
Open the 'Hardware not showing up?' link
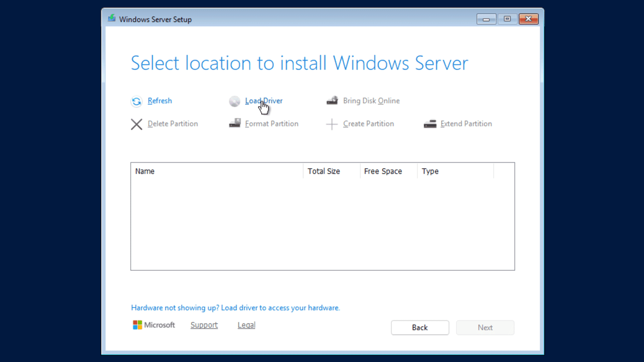tap(235, 308)
